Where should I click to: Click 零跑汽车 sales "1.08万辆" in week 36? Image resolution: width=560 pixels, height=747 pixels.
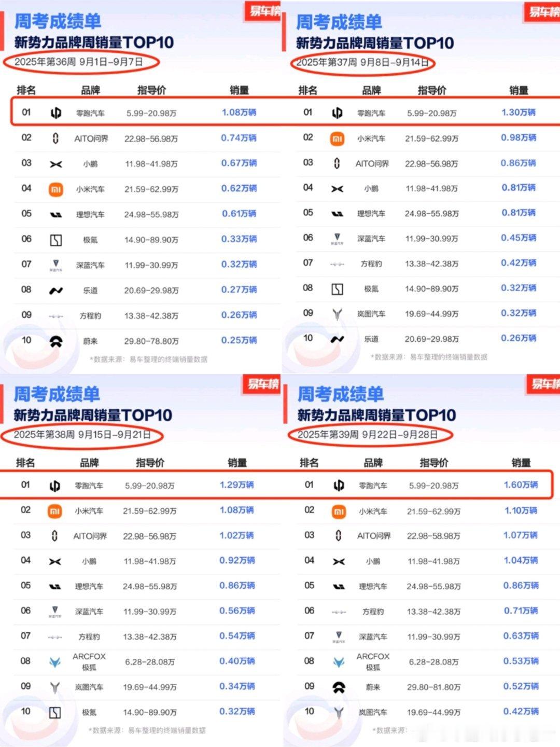click(239, 112)
